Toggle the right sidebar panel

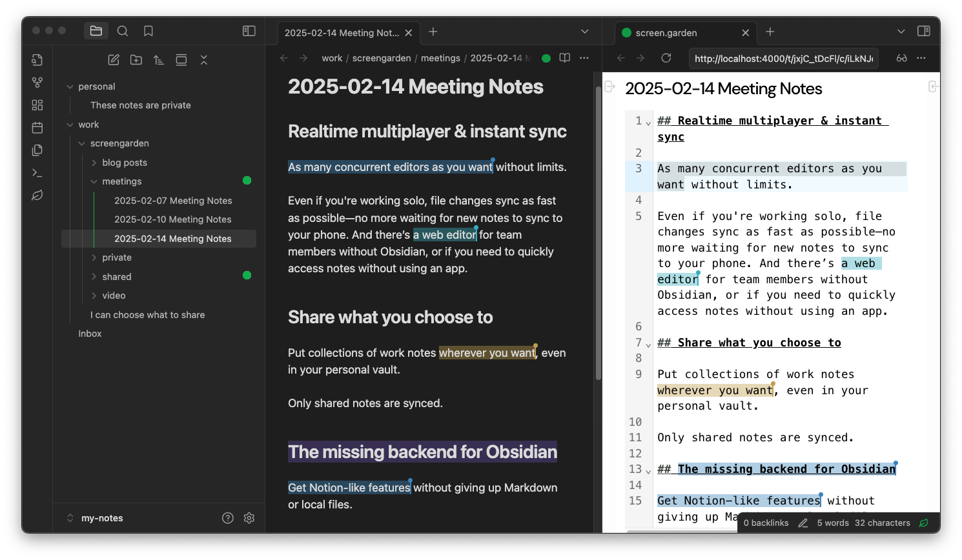click(x=923, y=31)
